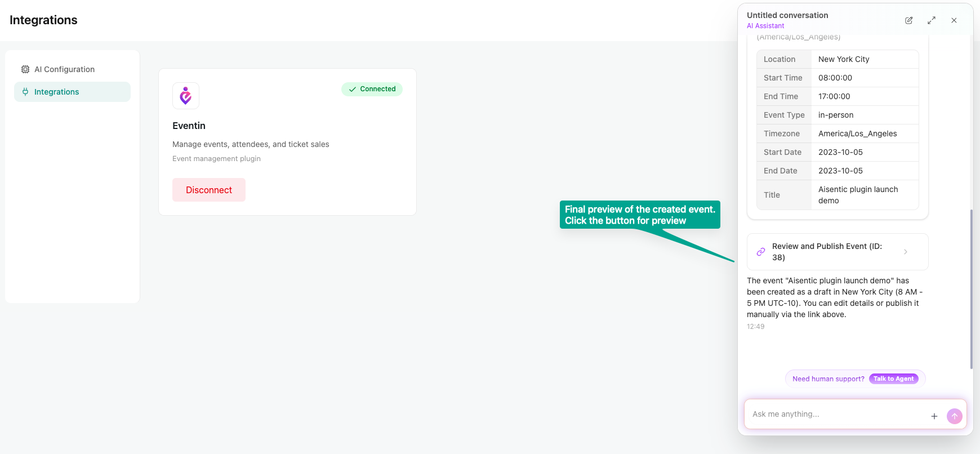The height and width of the screenshot is (454, 980).
Task: Click the Eventin plugin logo
Action: (186, 96)
